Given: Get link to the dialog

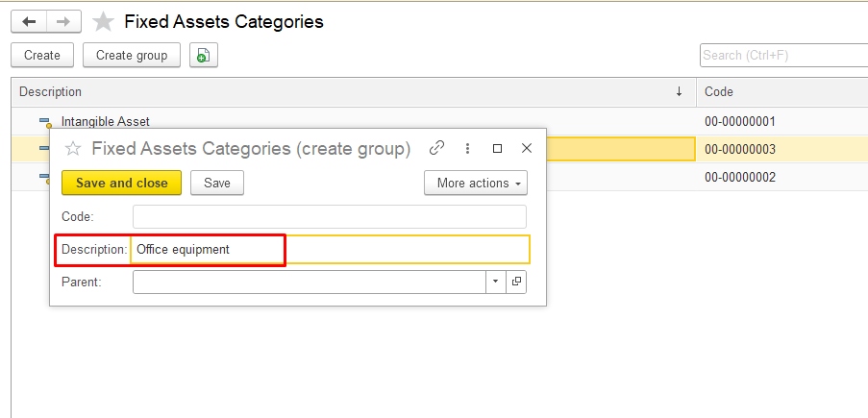Looking at the screenshot, I should (x=436, y=148).
